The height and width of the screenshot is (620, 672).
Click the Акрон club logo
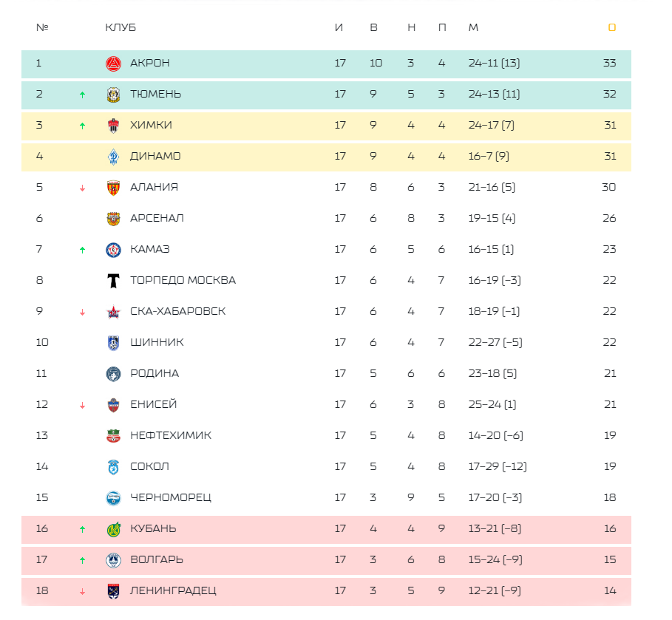pos(114,64)
